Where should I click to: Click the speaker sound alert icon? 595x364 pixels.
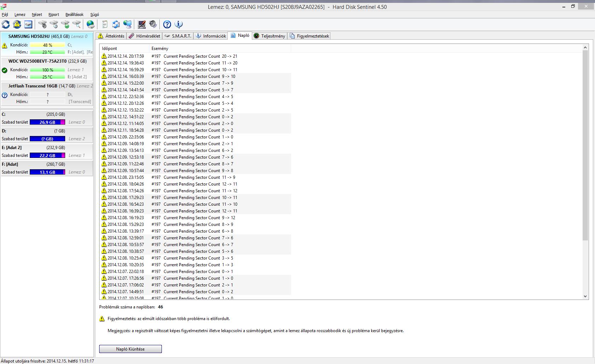(153, 24)
